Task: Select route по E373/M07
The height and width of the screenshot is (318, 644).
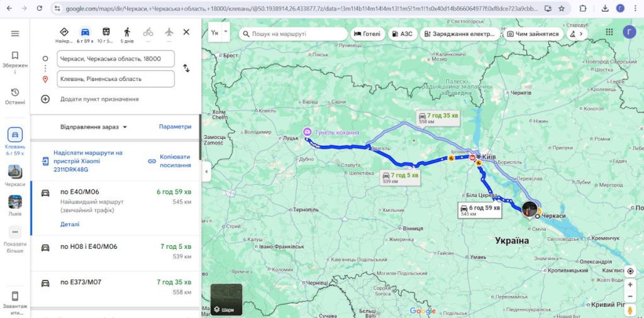Action: 116,288
